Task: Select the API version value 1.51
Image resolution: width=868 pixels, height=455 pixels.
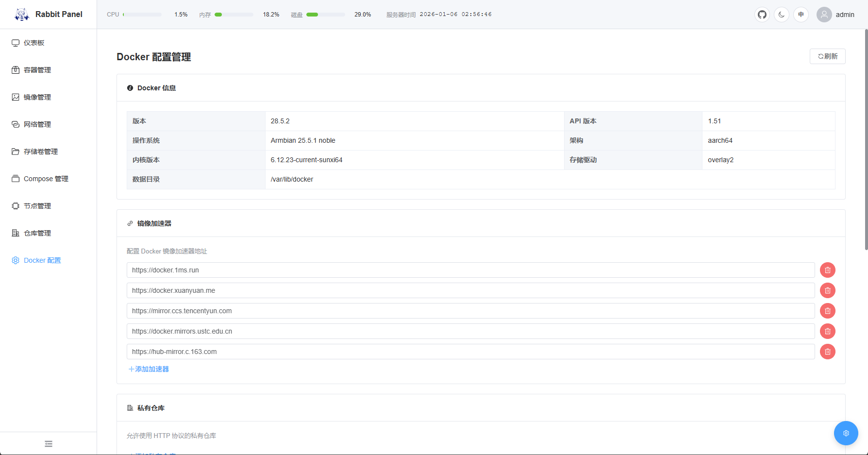Action: pyautogui.click(x=715, y=121)
